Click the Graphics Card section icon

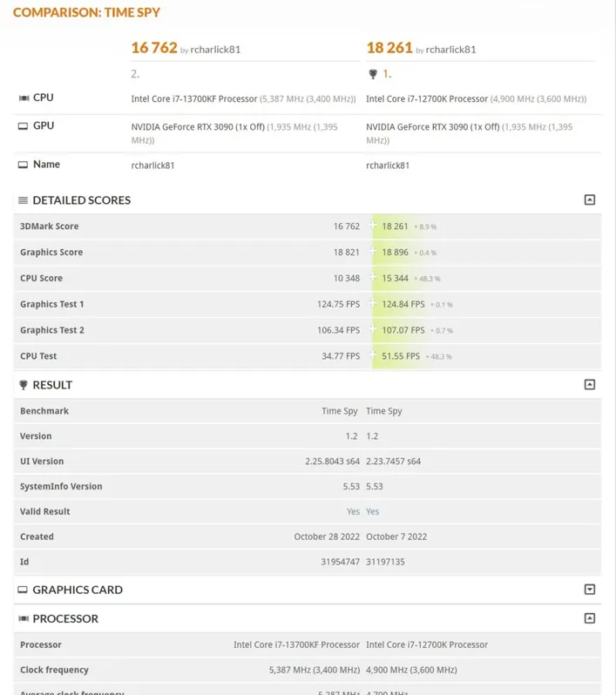(x=24, y=590)
